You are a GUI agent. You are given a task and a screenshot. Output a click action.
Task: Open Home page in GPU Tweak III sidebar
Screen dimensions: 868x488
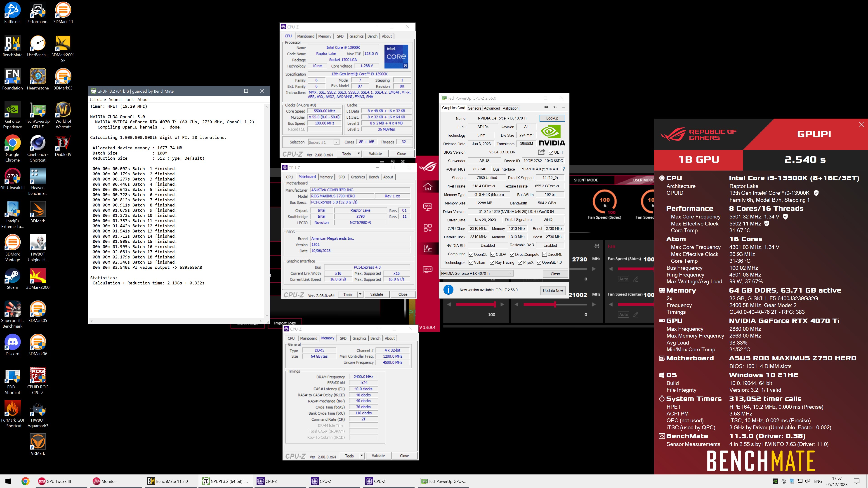pos(428,187)
